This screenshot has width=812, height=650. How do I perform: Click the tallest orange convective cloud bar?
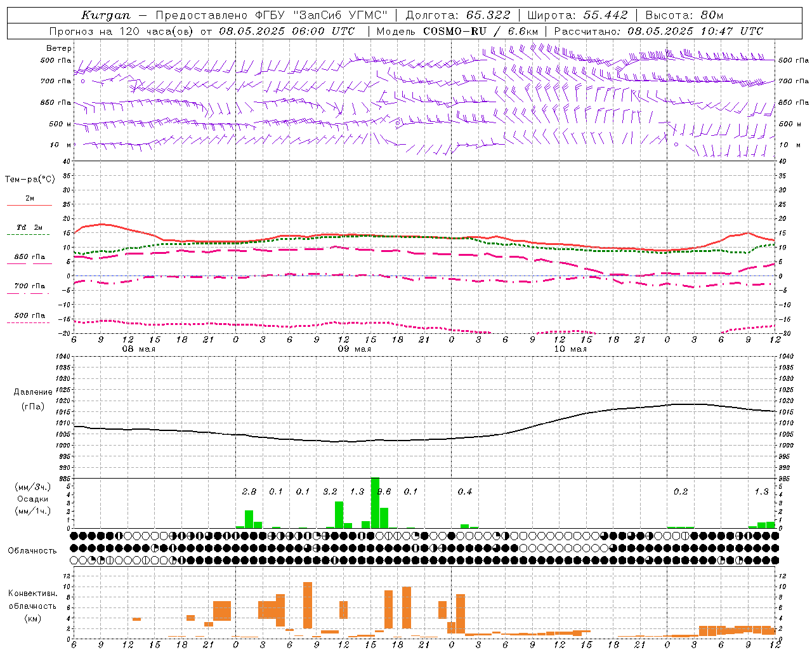click(308, 605)
